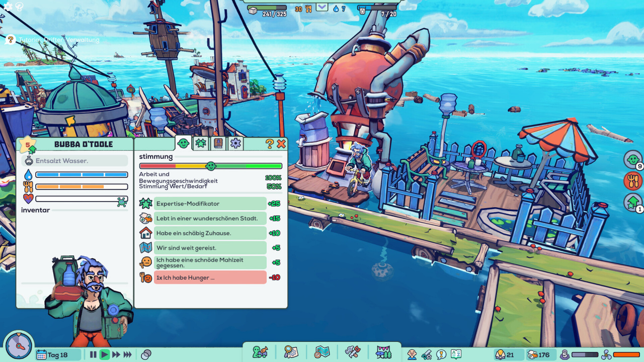Click the mood slider smiley marker
644x362 pixels.
[x=211, y=166]
